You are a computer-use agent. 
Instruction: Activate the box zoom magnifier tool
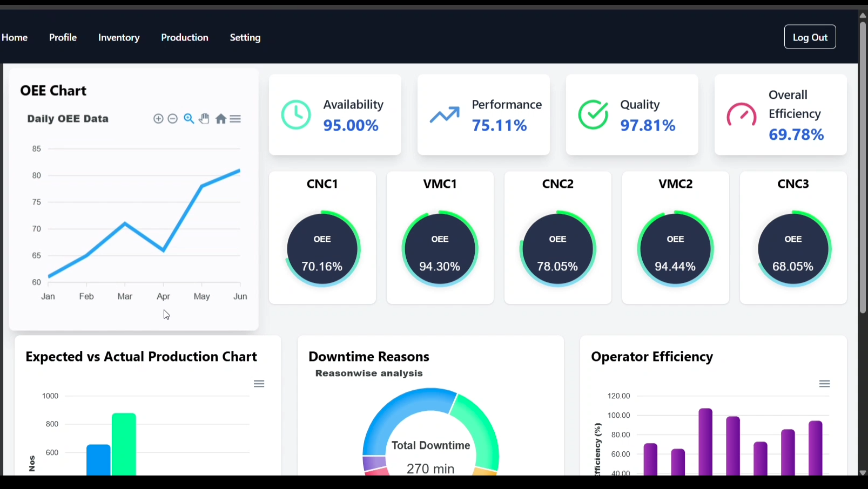tap(189, 119)
